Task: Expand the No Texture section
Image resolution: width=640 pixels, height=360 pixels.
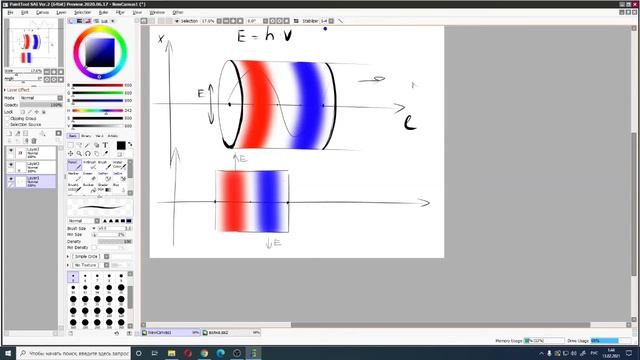Action: click(68, 265)
